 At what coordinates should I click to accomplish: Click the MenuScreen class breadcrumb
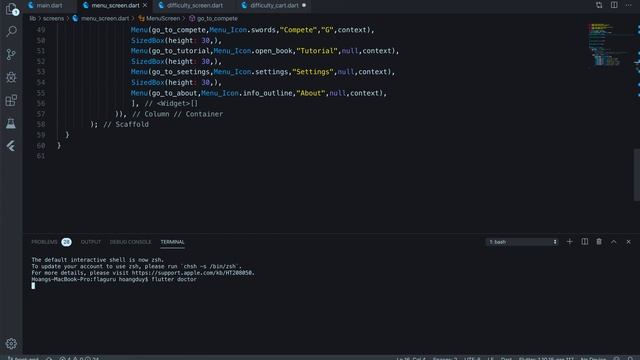(x=163, y=18)
